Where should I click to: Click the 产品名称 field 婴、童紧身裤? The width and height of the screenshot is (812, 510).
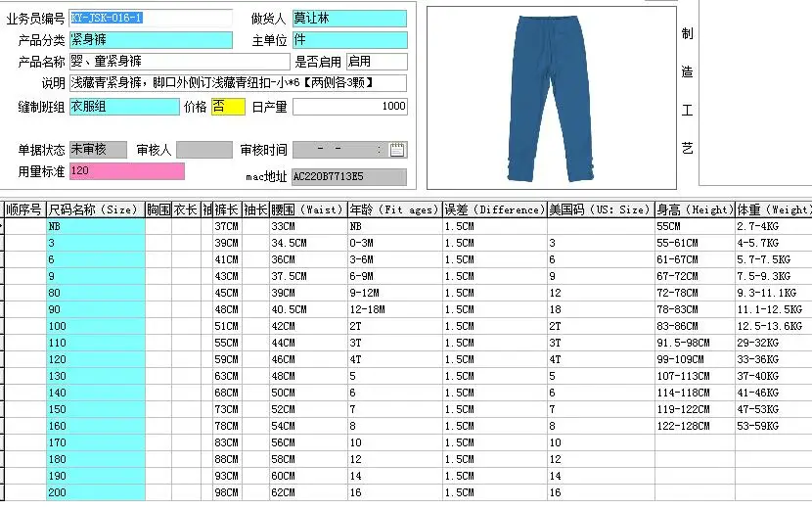tap(179, 61)
